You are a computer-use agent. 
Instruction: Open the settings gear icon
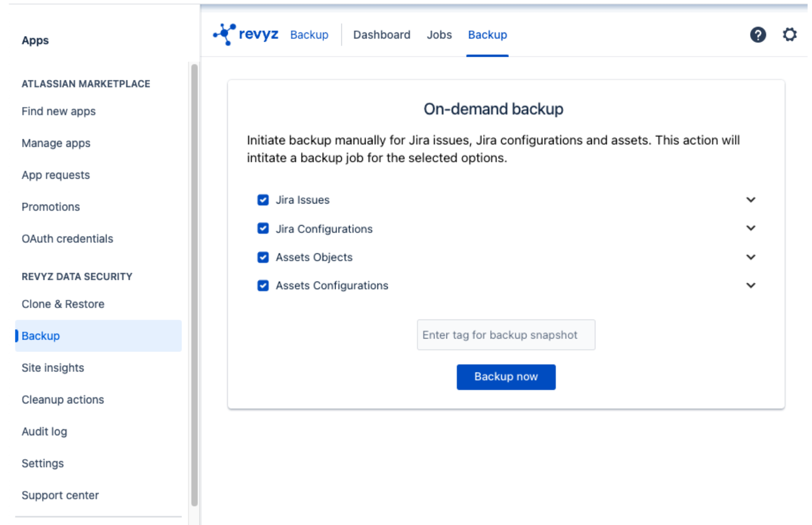click(789, 35)
